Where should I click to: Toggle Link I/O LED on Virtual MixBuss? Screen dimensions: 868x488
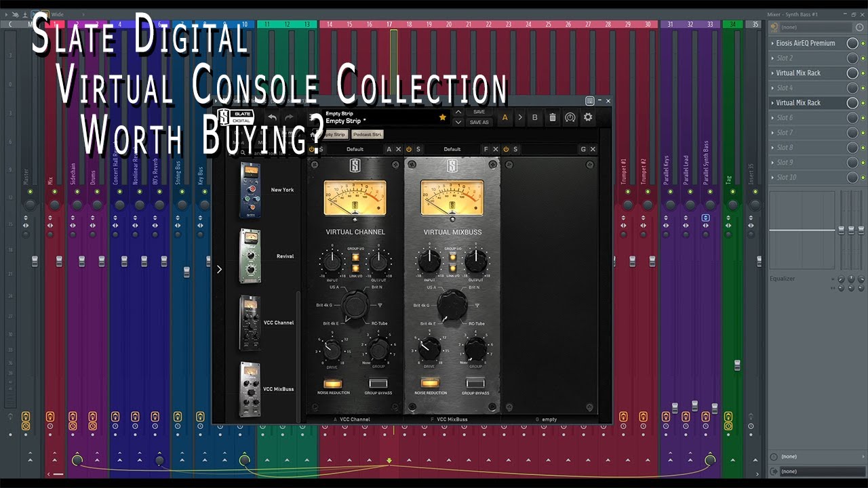452,268
